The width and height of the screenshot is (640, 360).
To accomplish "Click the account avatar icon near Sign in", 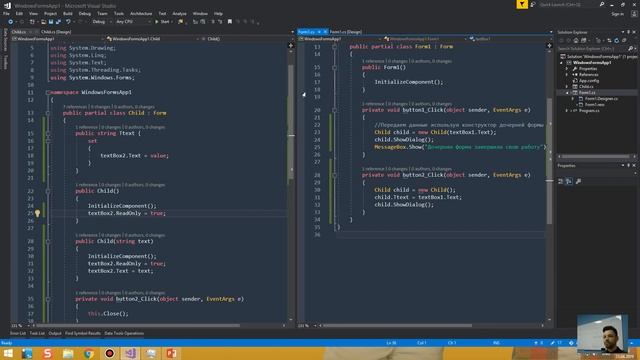I will point(634,14).
